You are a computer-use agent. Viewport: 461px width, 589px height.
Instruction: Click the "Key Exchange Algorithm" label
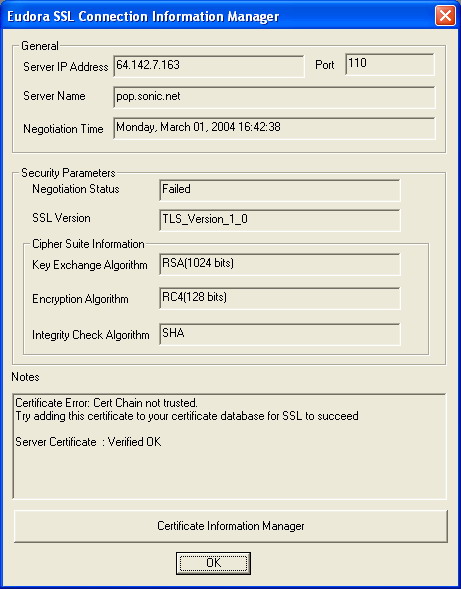(90, 265)
